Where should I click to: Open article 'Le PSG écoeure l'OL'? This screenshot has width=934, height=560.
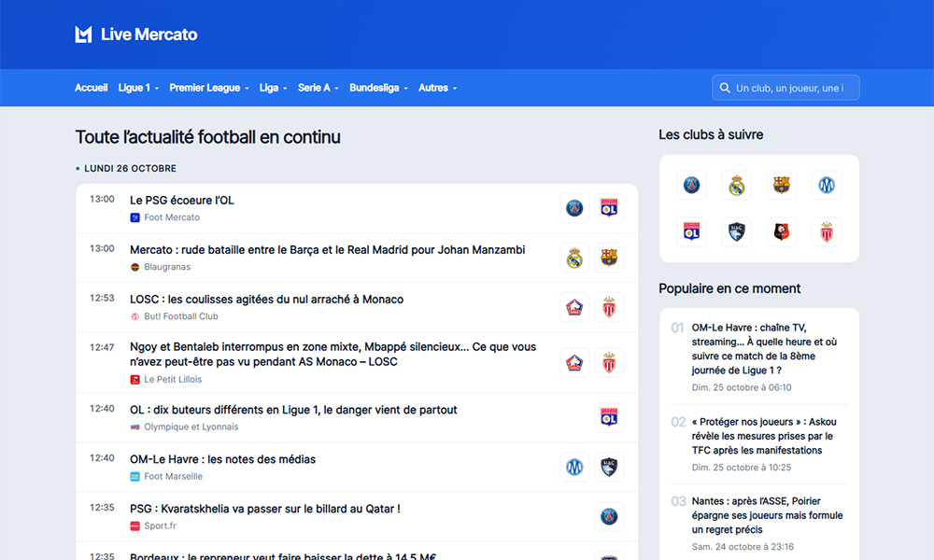(182, 201)
